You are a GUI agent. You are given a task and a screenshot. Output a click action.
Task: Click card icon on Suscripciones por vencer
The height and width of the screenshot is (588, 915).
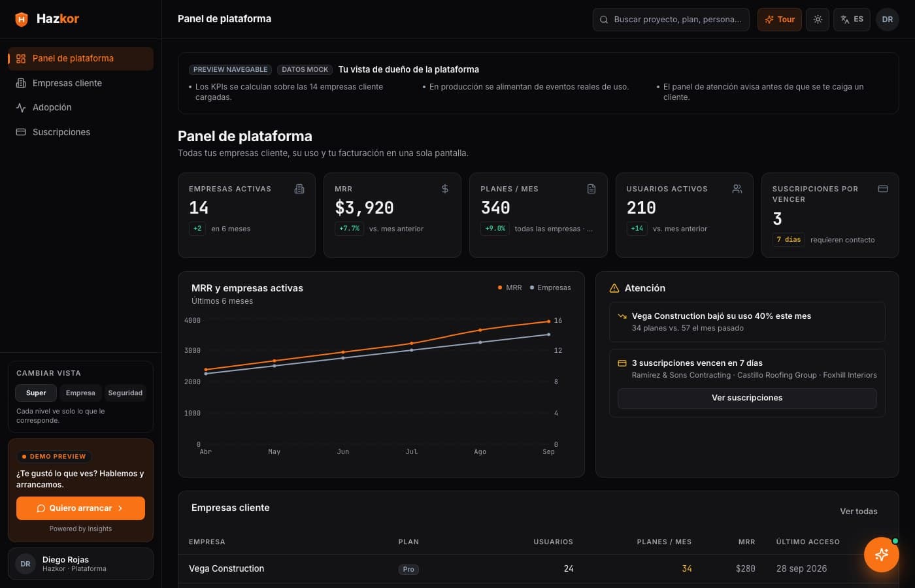pos(883,189)
